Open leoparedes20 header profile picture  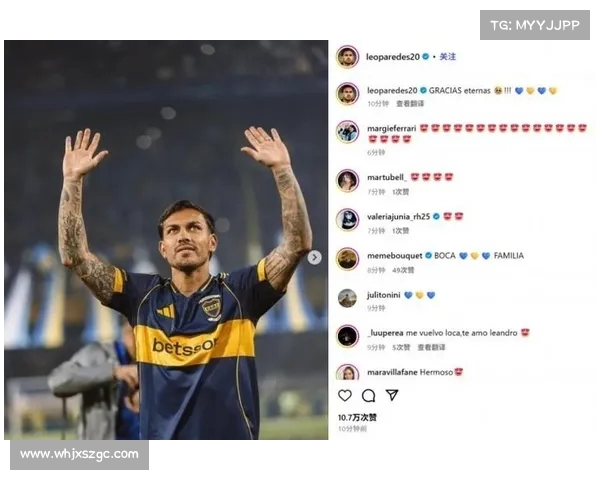click(x=347, y=57)
